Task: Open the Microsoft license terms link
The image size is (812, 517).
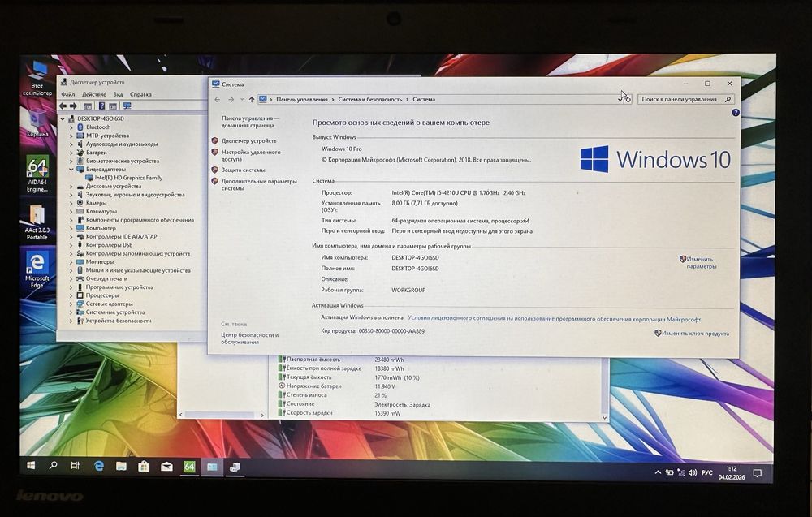Action: [554, 319]
